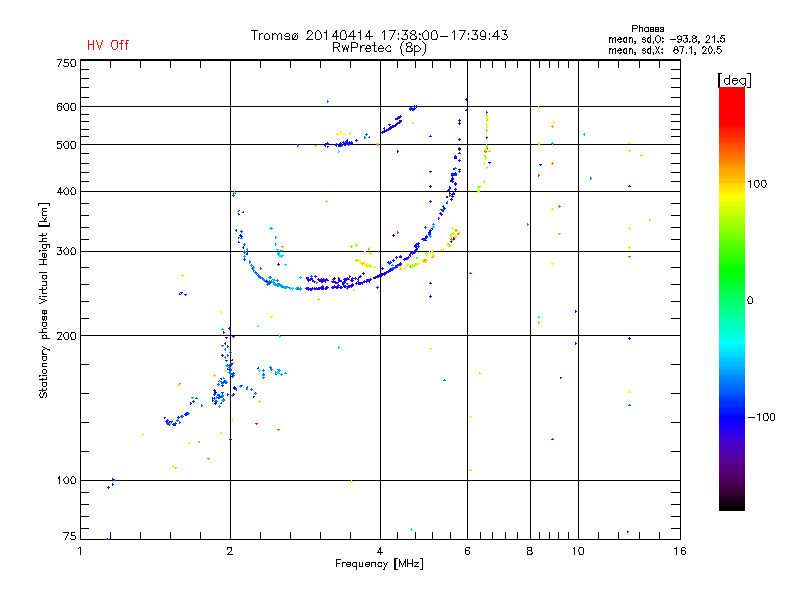Click the black bottom of the phase colorbar
Image resolution: width=800 pixels, height=600 pixels.
[732, 503]
